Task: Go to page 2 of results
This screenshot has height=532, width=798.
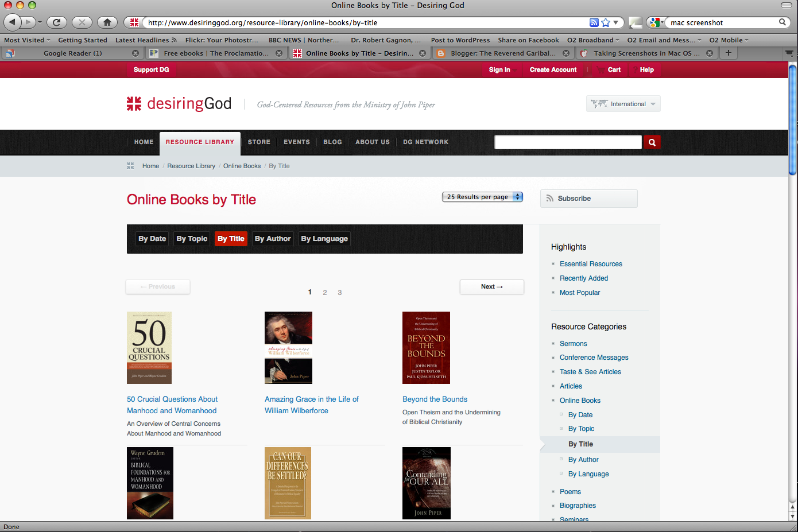Action: pyautogui.click(x=325, y=293)
